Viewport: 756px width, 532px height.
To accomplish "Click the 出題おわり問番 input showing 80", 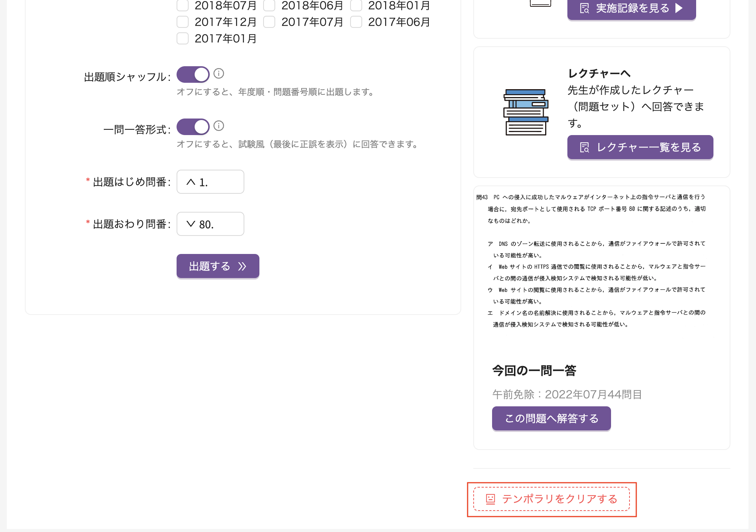I will 218,224.
